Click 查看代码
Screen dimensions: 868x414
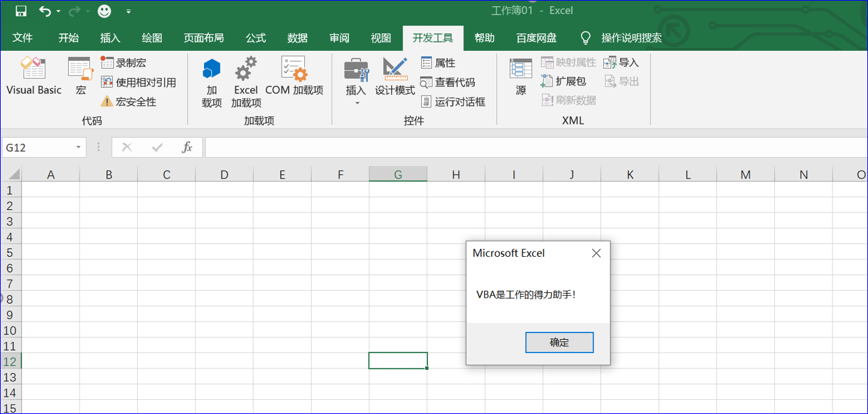pyautogui.click(x=448, y=82)
